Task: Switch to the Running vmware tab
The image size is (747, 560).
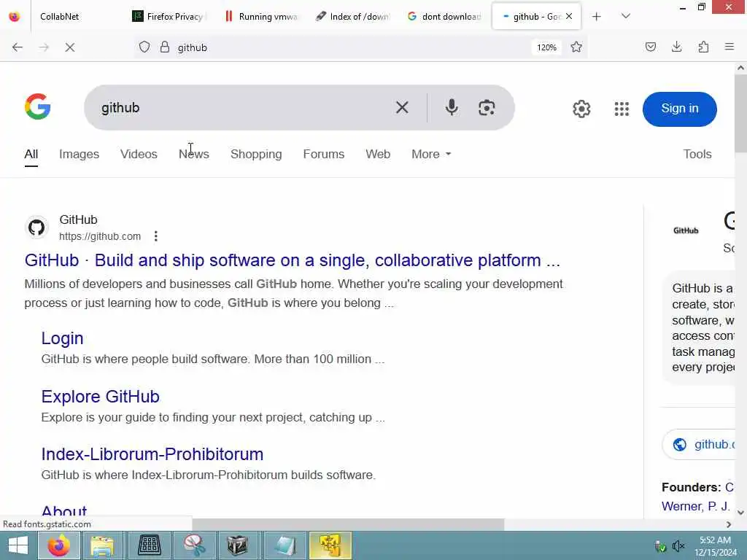Action: point(262,17)
